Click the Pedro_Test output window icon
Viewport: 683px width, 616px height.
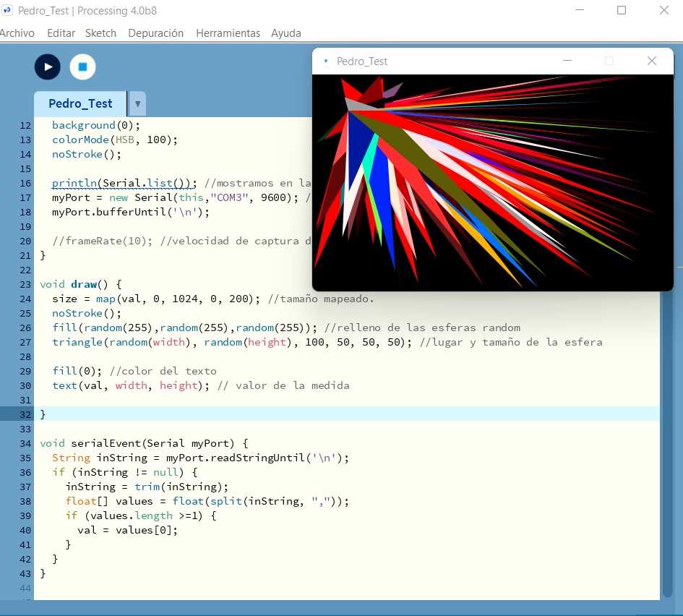pos(326,61)
